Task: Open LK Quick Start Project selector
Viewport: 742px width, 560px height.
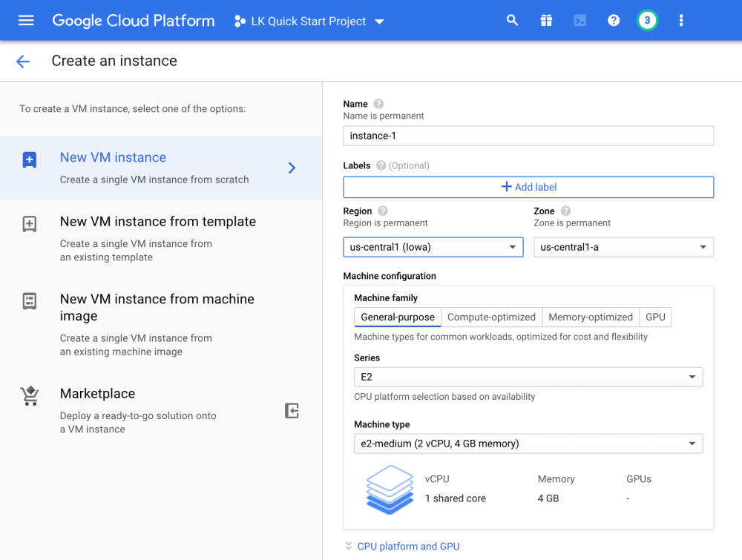Action: click(309, 22)
